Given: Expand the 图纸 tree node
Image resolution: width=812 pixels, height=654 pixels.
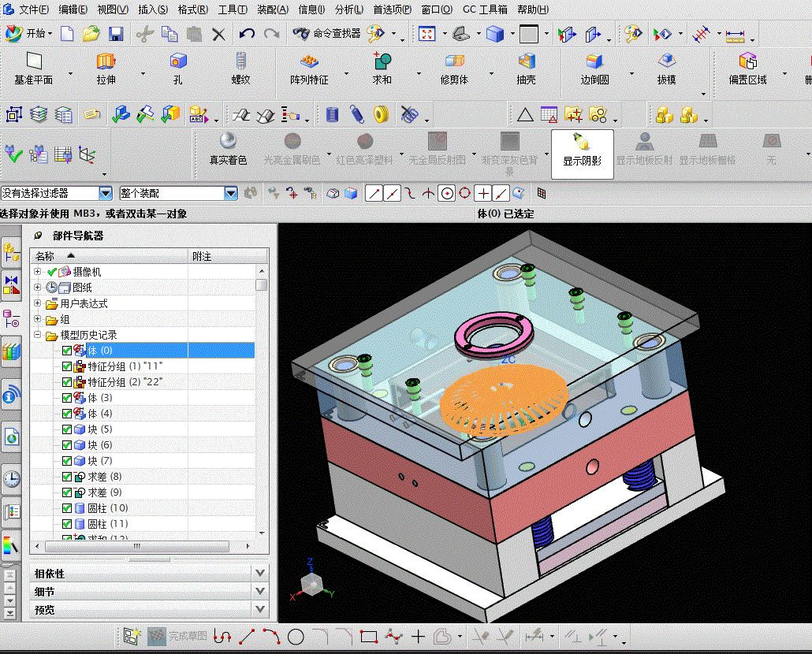Looking at the screenshot, I should (x=37, y=287).
